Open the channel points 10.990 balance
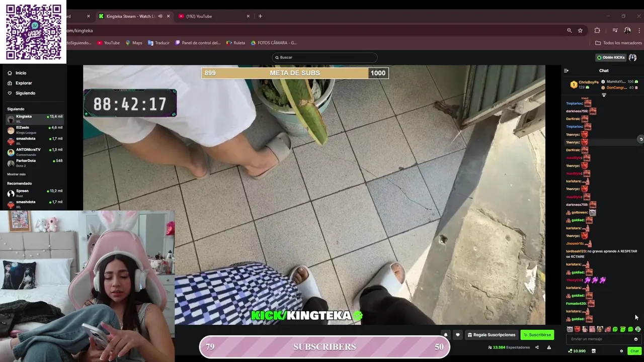644x362 pixels. coord(577,351)
